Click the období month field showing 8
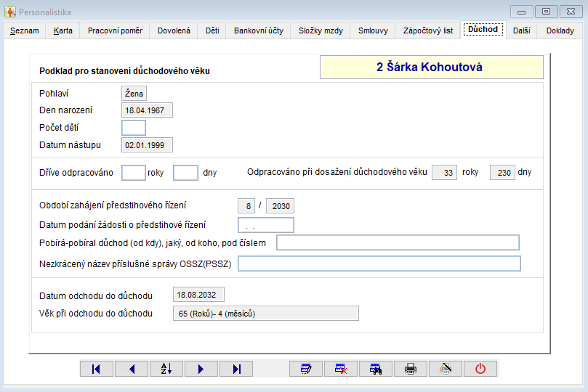The height and width of the screenshot is (392, 588). pyautogui.click(x=246, y=206)
